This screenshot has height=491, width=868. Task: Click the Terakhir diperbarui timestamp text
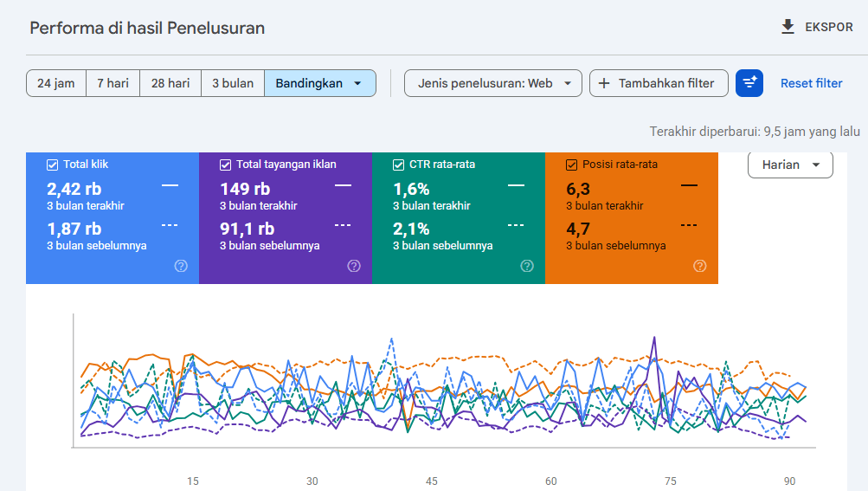click(x=755, y=132)
